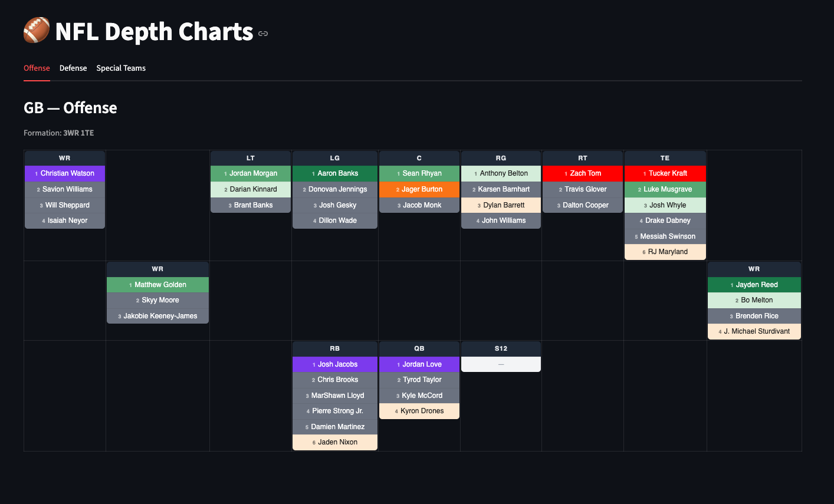Click John Williams entry

(501, 220)
